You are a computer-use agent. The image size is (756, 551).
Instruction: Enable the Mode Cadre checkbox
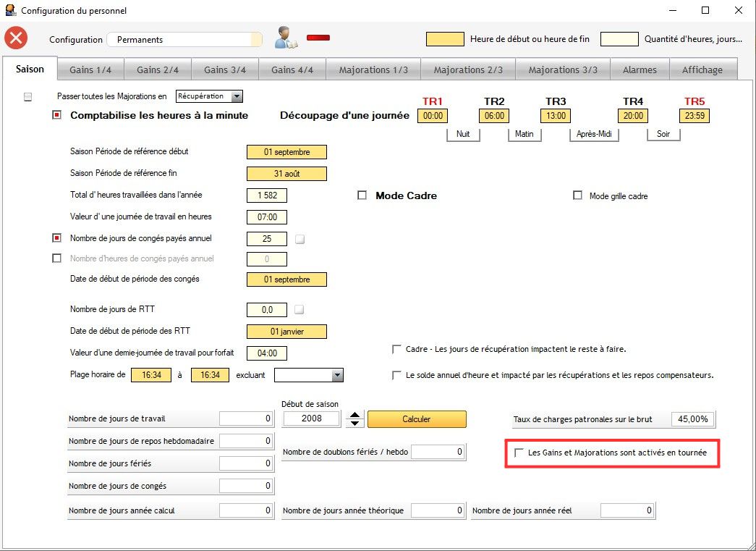pos(362,195)
